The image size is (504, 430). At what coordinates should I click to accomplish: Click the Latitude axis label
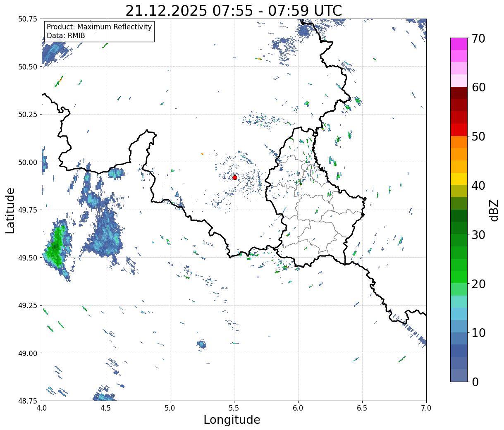coord(10,210)
